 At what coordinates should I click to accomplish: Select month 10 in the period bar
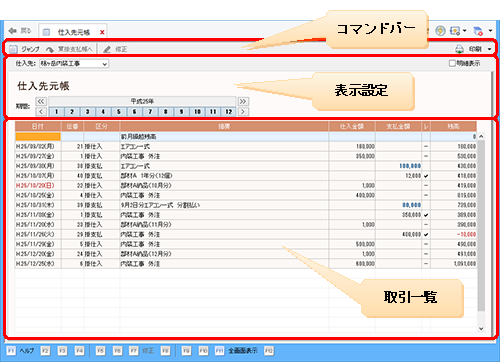coord(197,112)
